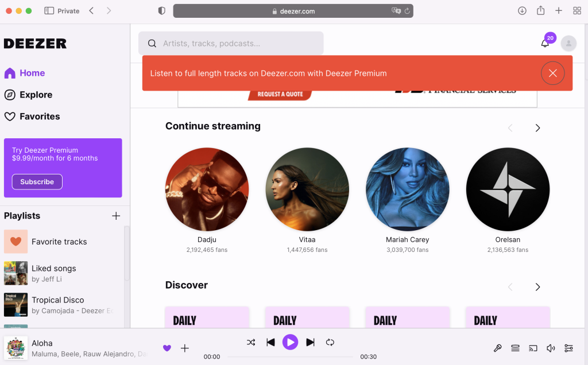Dismiss the Deezer Premium red banner
This screenshot has width=588, height=365.
click(x=553, y=73)
